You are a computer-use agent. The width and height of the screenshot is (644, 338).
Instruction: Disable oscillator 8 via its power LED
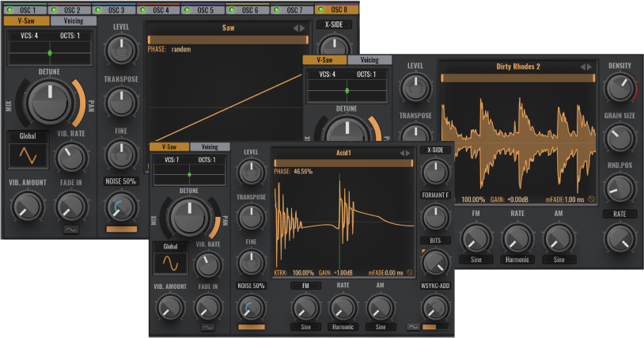tap(322, 10)
